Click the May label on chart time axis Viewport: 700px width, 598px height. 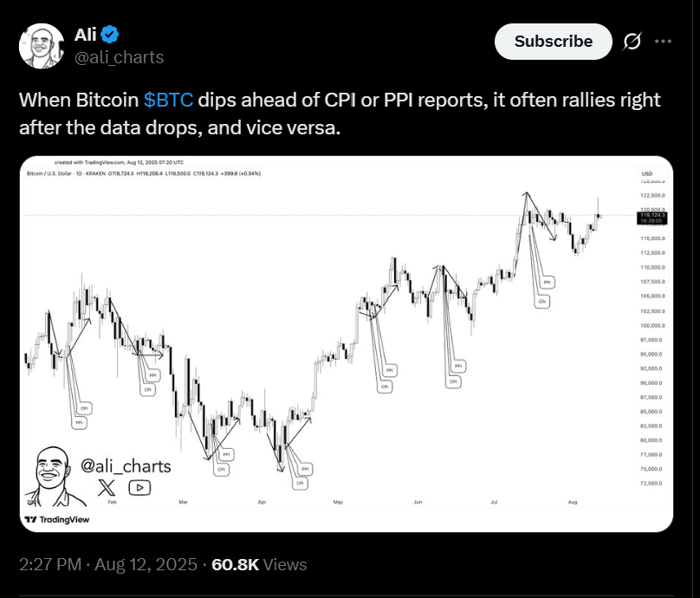pos(338,502)
